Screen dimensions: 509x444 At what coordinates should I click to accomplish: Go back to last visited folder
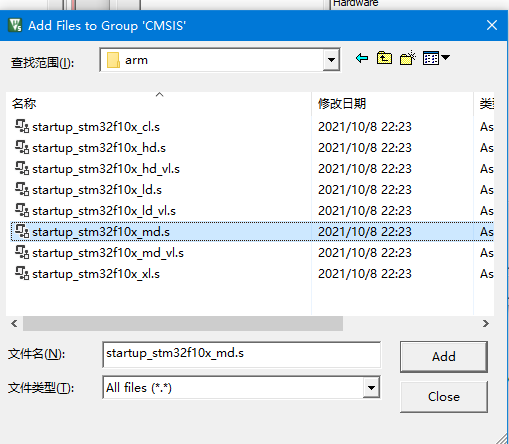362,58
